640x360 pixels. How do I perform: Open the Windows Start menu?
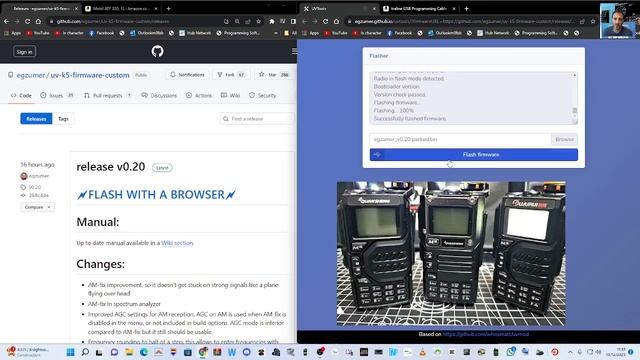click(70, 352)
